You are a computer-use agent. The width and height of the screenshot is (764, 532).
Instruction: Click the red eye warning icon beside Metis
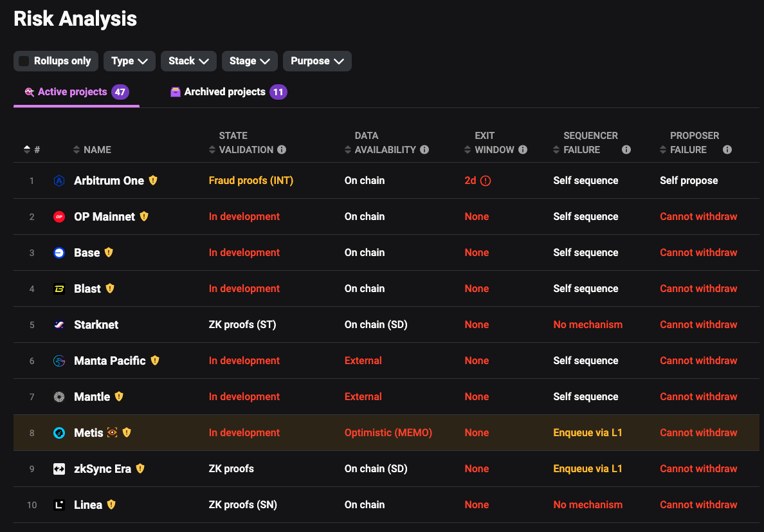pyautogui.click(x=113, y=433)
